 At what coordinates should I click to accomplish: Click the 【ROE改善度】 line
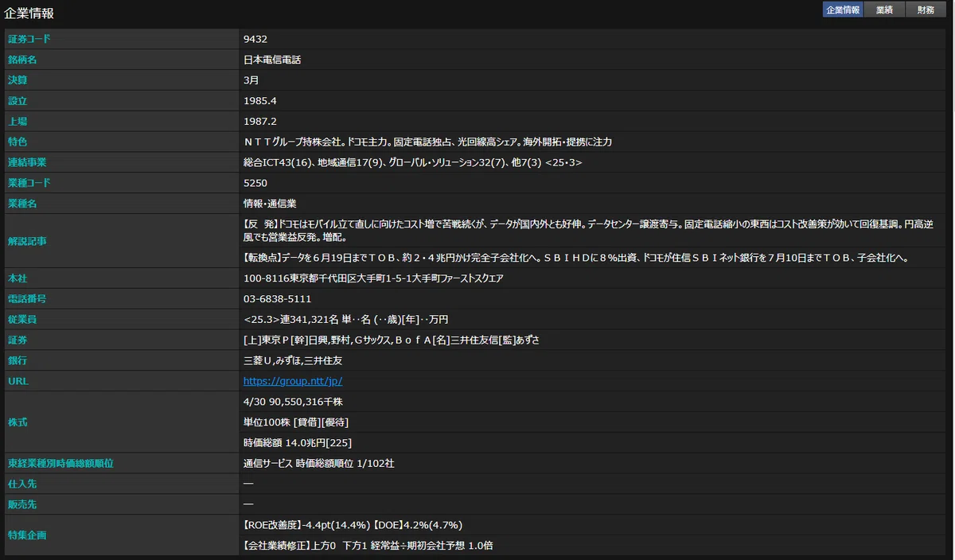point(353,525)
